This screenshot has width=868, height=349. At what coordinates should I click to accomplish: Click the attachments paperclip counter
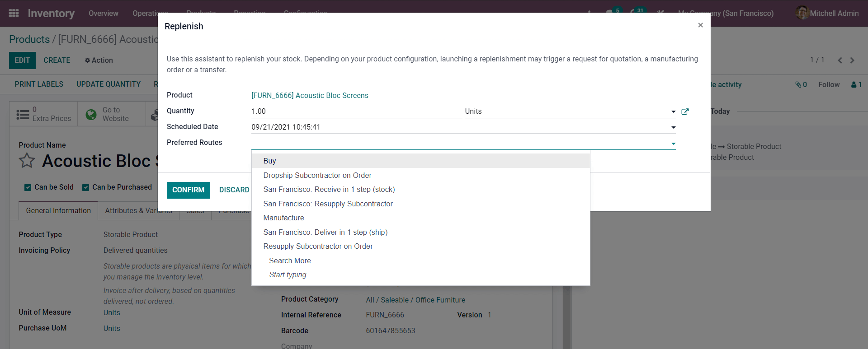point(801,84)
